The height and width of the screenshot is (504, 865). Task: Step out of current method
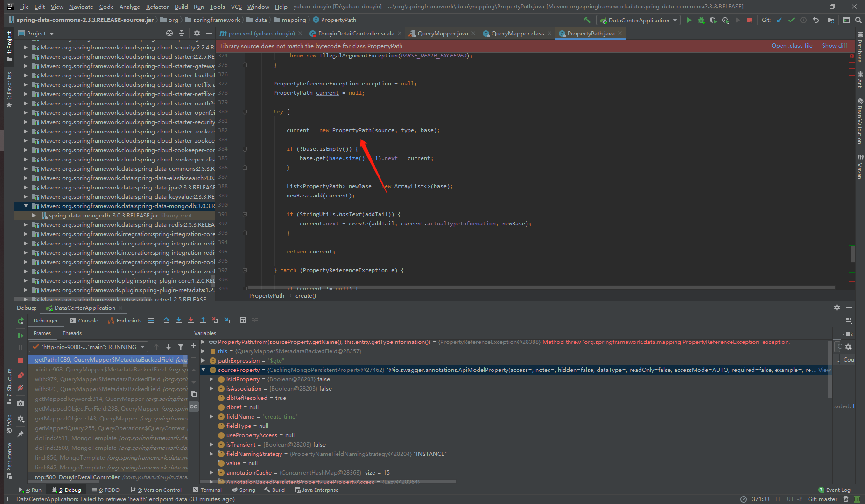click(203, 320)
